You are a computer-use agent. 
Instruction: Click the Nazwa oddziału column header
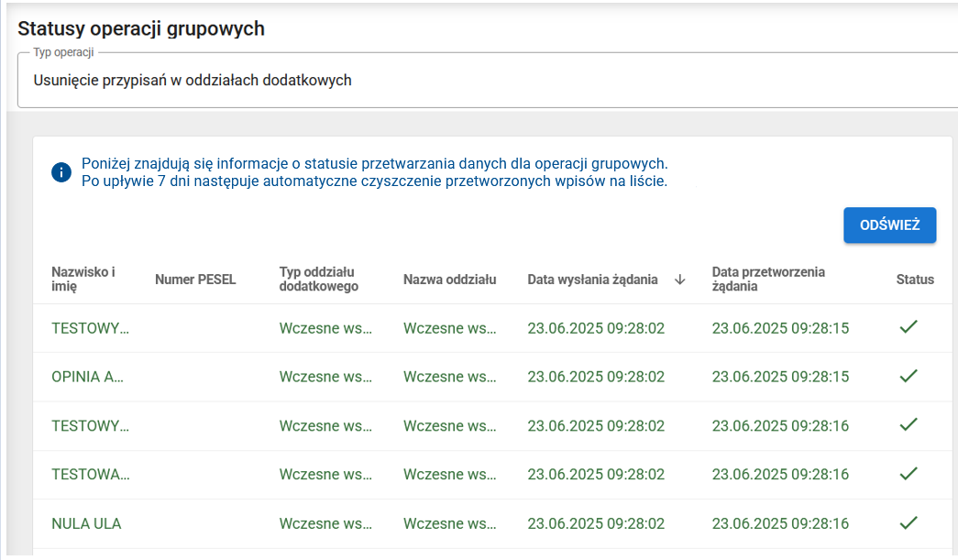coord(449,280)
